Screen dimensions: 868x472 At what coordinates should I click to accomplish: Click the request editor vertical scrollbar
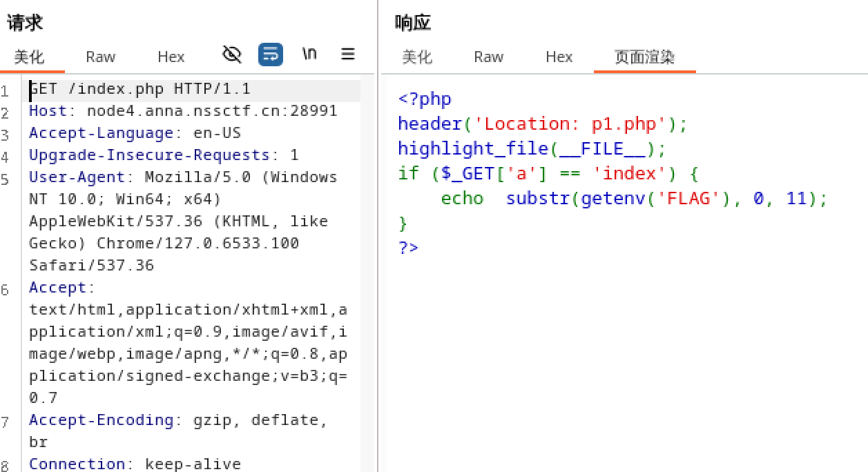tap(367, 276)
